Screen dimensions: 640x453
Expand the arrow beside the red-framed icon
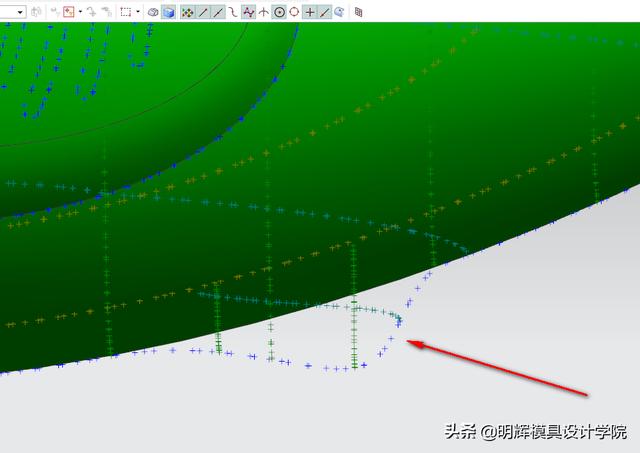(x=80, y=12)
